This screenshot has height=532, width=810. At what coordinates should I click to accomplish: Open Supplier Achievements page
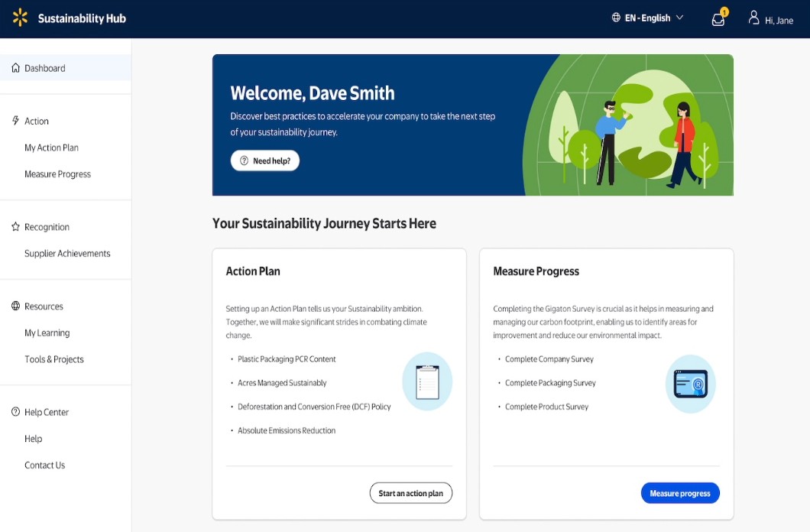point(67,253)
